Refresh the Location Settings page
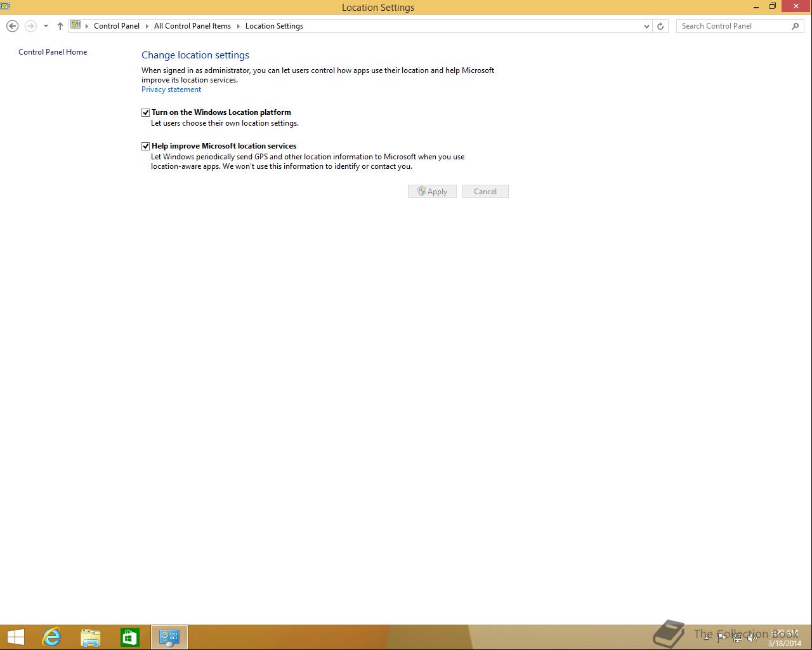Screen dimensions: 812x650 [x=660, y=26]
